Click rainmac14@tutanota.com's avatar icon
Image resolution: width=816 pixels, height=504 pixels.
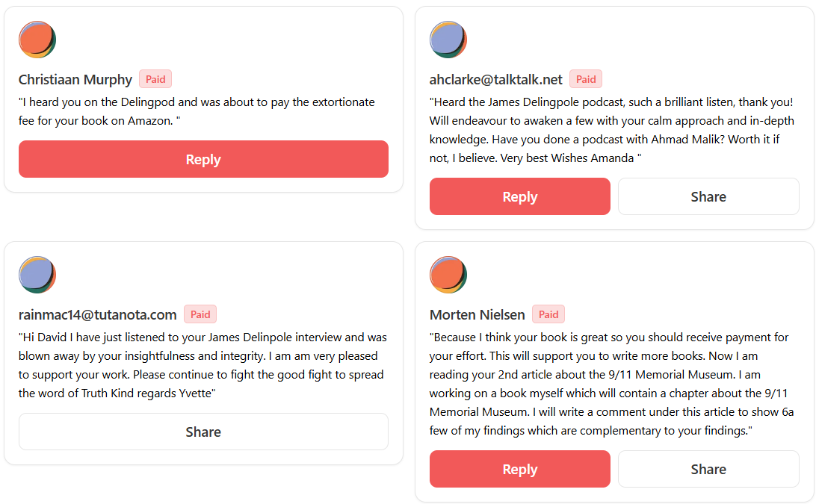pos(37,275)
